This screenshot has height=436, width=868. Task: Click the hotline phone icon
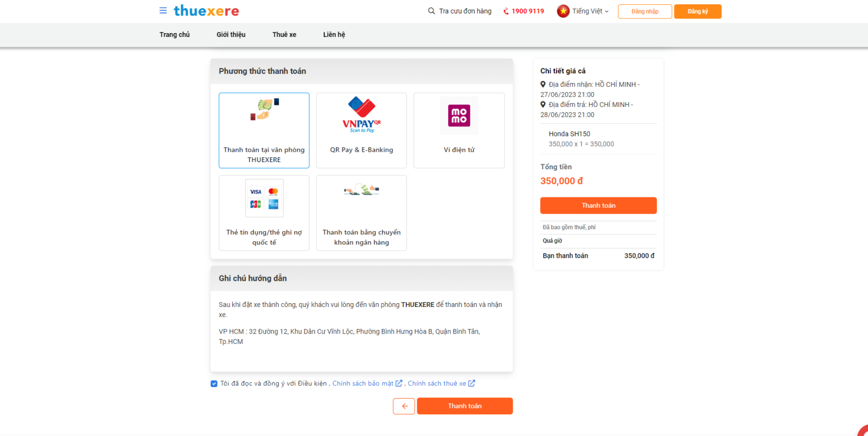tap(506, 11)
